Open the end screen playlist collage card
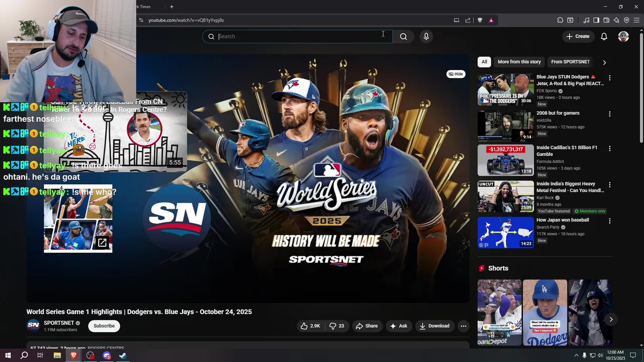644x362 pixels. click(78, 219)
